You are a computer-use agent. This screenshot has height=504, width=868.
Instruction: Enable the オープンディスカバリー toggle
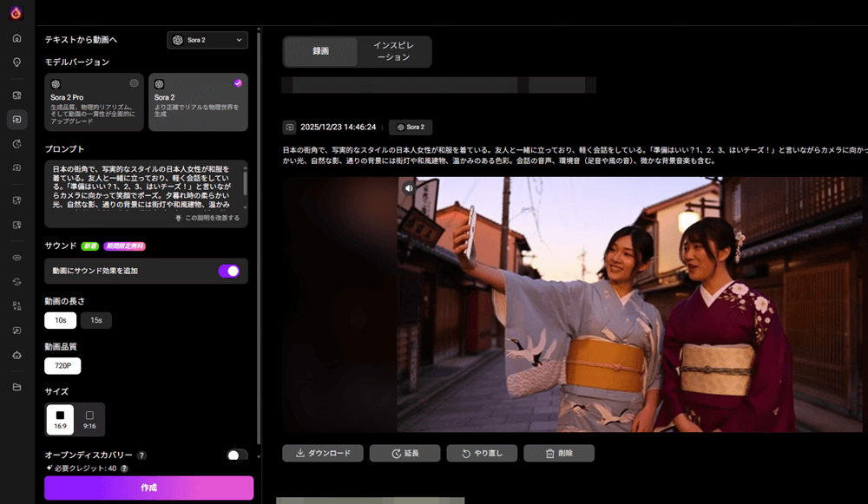point(236,455)
